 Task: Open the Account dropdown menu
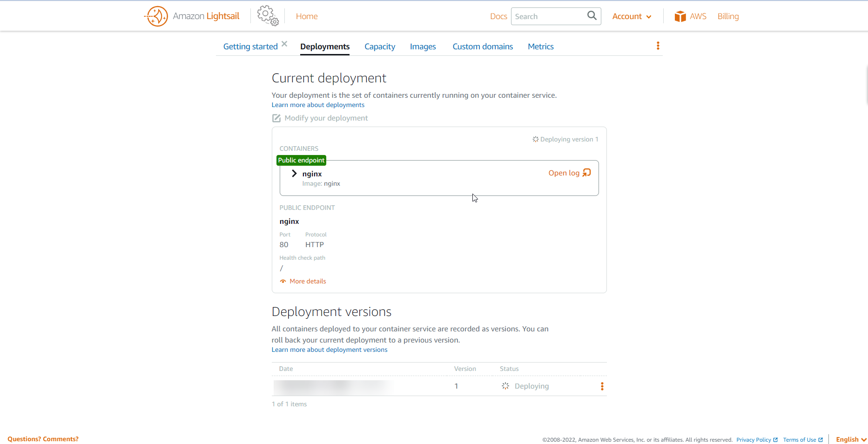pyautogui.click(x=632, y=16)
